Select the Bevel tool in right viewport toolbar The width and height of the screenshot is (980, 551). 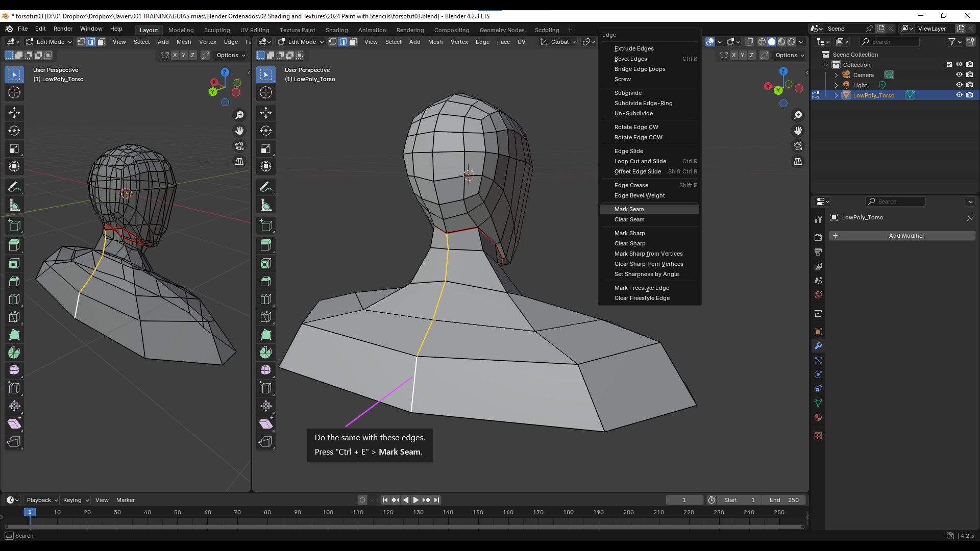coord(266,281)
